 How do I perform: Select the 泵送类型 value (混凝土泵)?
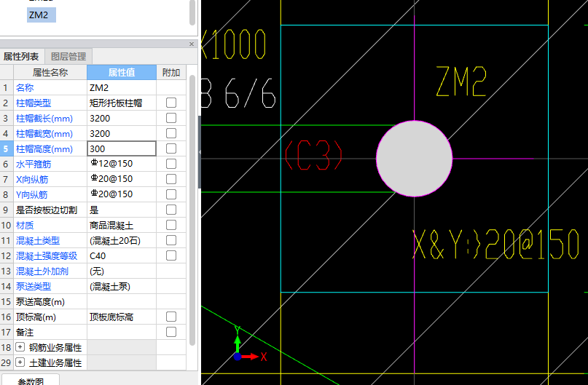click(x=122, y=287)
